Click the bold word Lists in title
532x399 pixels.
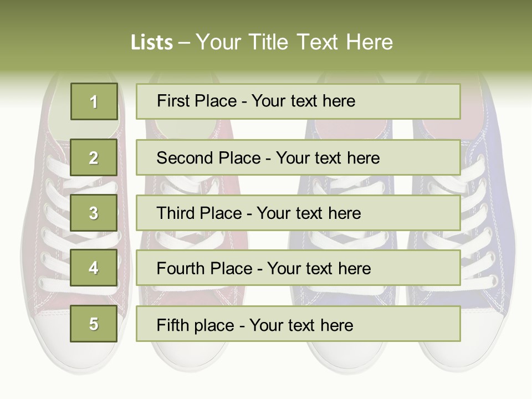(151, 43)
